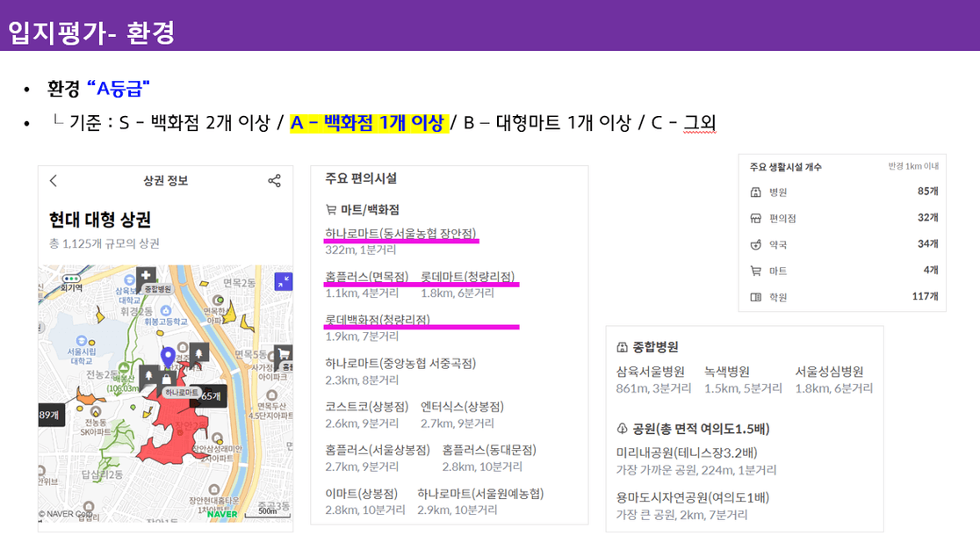Click the 500m scale bar on map
This screenshot has height=550, width=980.
click(268, 512)
